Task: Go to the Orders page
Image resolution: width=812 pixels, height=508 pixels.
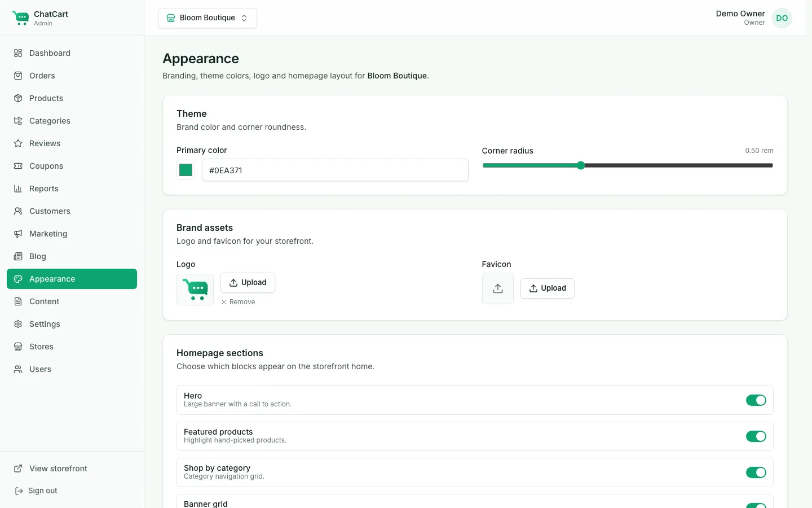Action: pyautogui.click(x=72, y=76)
